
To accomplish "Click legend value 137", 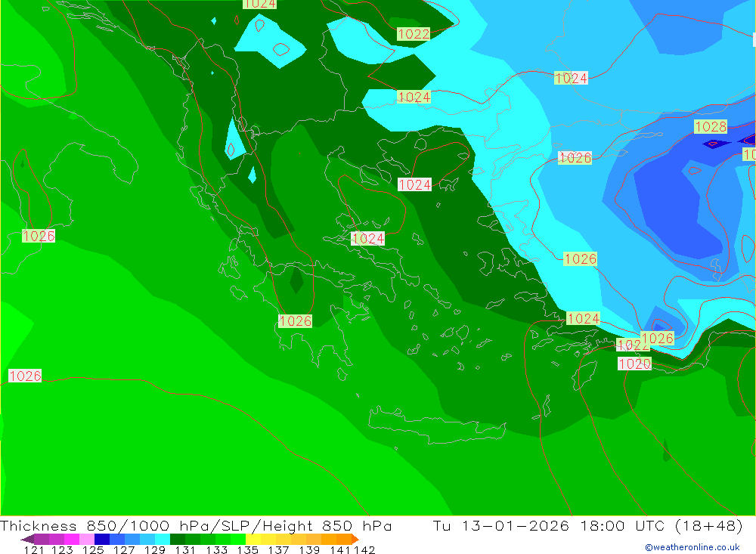I will tap(278, 549).
